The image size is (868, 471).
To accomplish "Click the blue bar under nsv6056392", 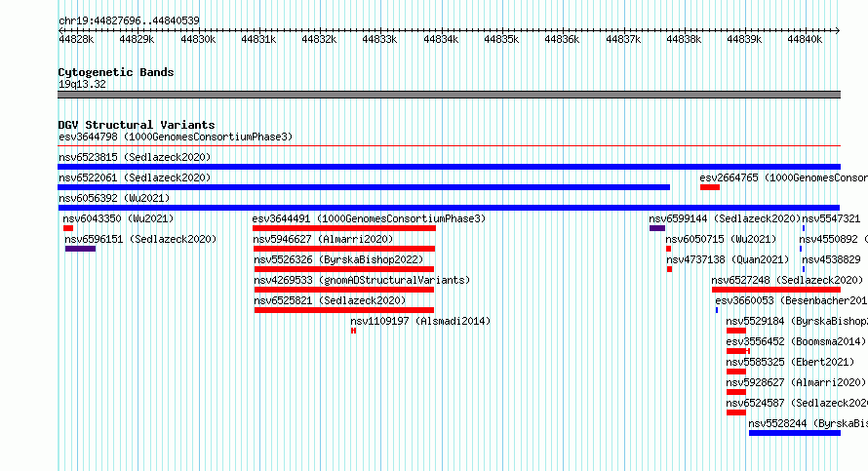I will click(x=449, y=208).
